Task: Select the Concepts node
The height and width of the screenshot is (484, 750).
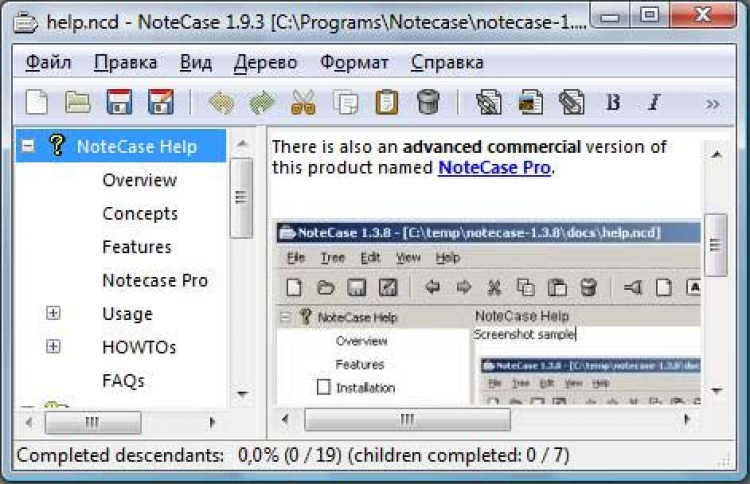Action: click(140, 214)
